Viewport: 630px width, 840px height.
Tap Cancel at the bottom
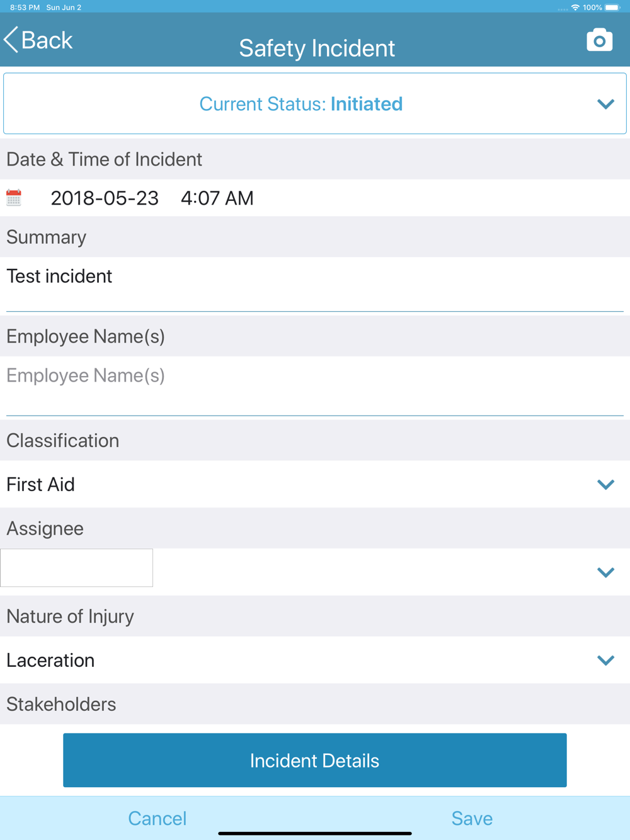(157, 818)
